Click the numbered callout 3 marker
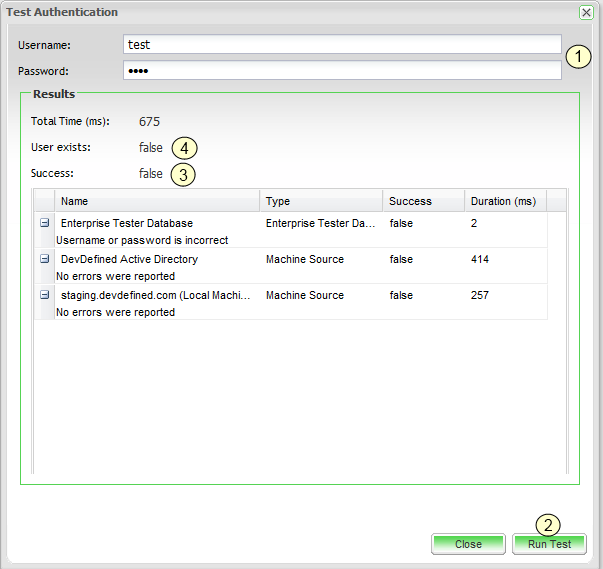 (x=183, y=174)
